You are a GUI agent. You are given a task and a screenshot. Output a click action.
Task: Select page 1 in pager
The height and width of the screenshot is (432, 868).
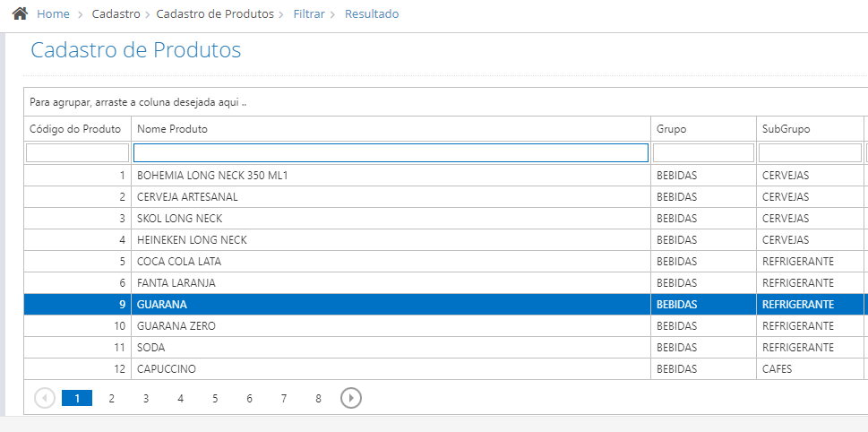coord(77,398)
